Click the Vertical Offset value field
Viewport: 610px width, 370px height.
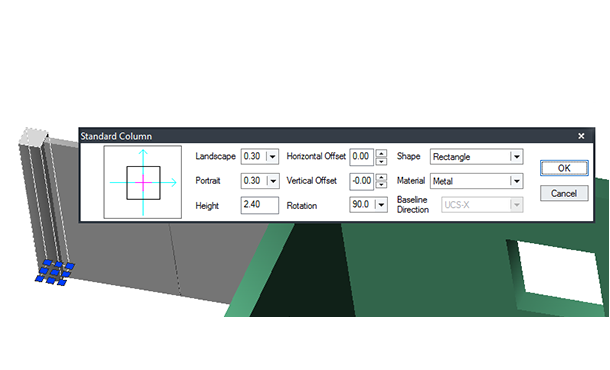(361, 181)
